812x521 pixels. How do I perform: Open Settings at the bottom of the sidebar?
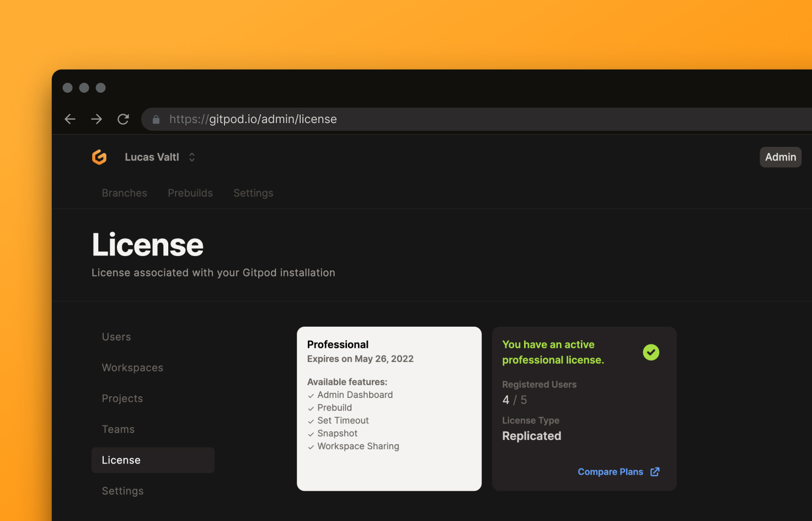122,491
